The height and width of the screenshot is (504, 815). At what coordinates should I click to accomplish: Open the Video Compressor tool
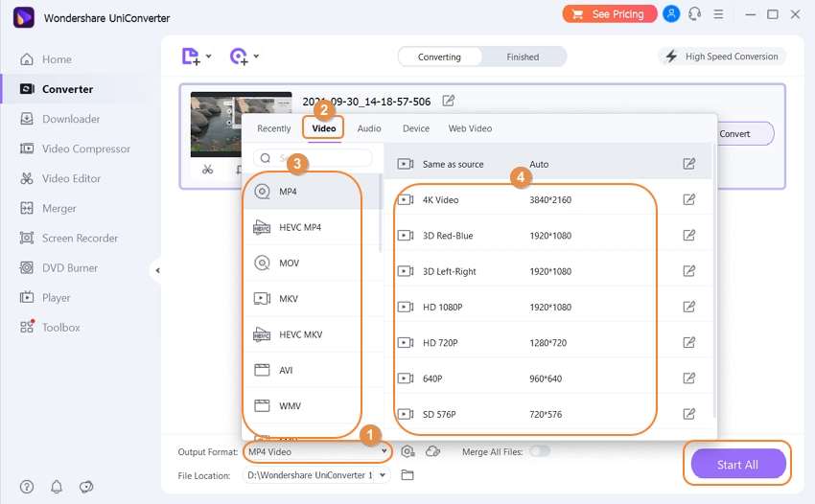tap(75, 149)
